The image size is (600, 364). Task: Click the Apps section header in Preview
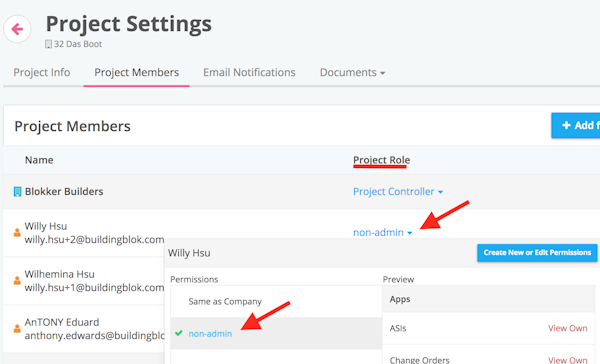point(489,299)
